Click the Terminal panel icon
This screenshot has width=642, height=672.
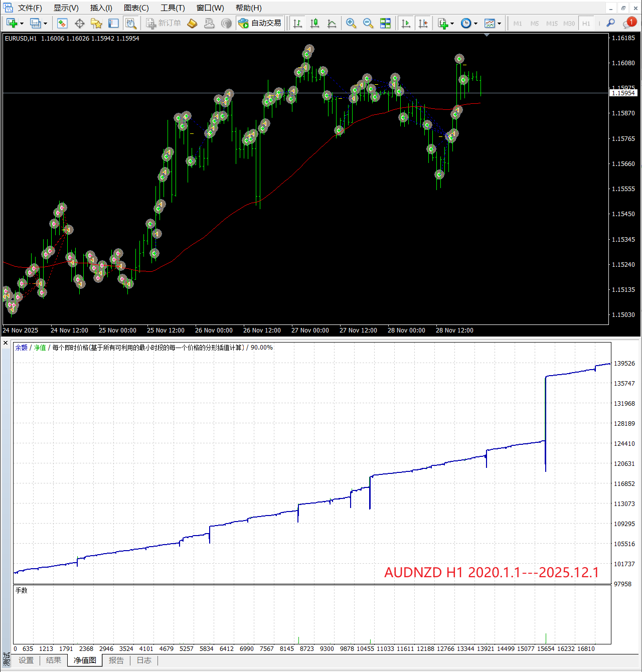click(x=113, y=23)
